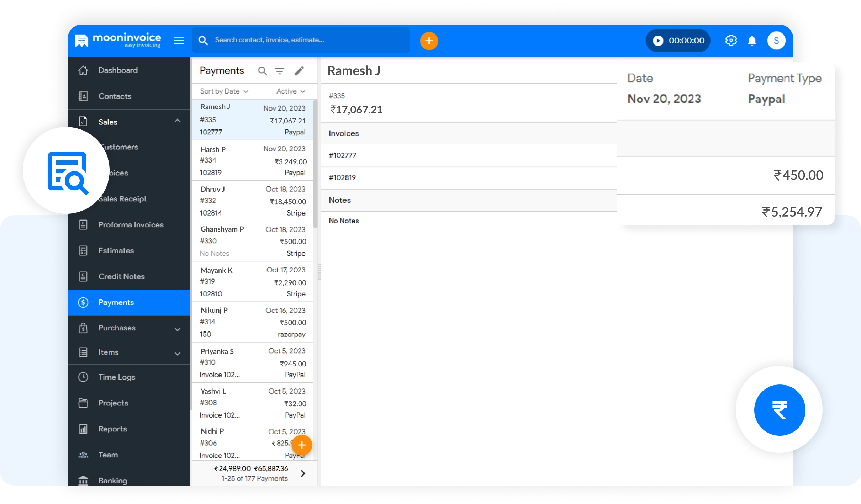861x504 pixels.
Task: Click the hamburger menu icon
Action: pos(179,41)
